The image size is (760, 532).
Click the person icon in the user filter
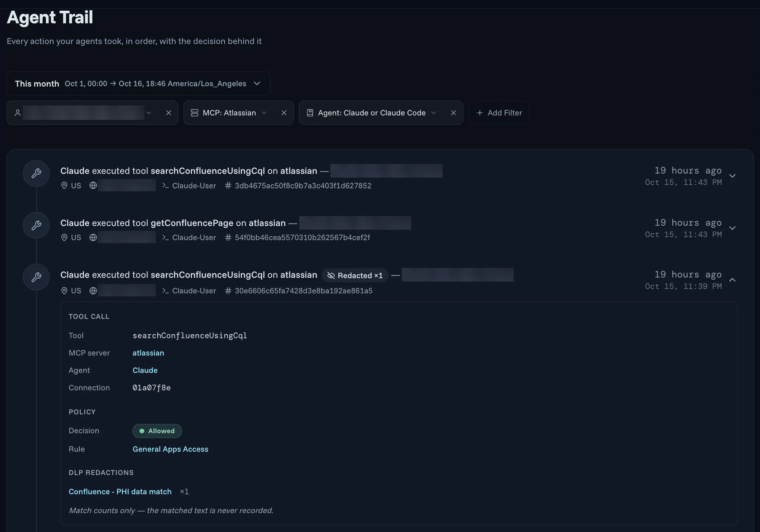pyautogui.click(x=17, y=113)
